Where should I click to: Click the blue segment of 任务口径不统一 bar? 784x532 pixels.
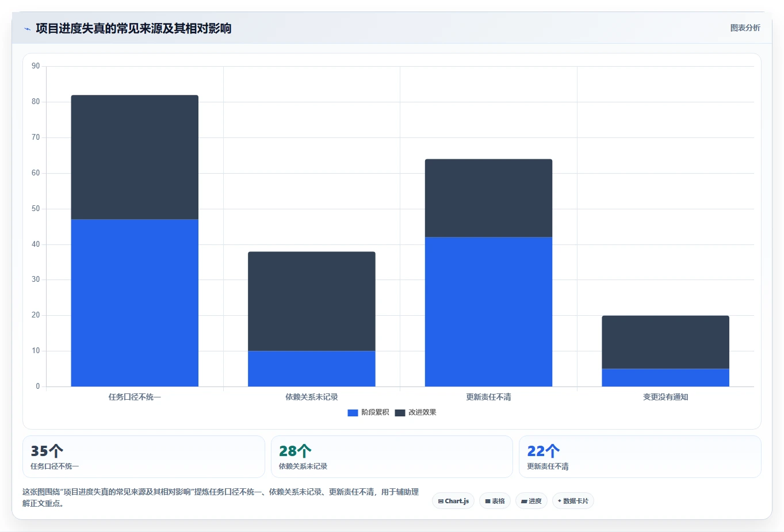(x=135, y=303)
